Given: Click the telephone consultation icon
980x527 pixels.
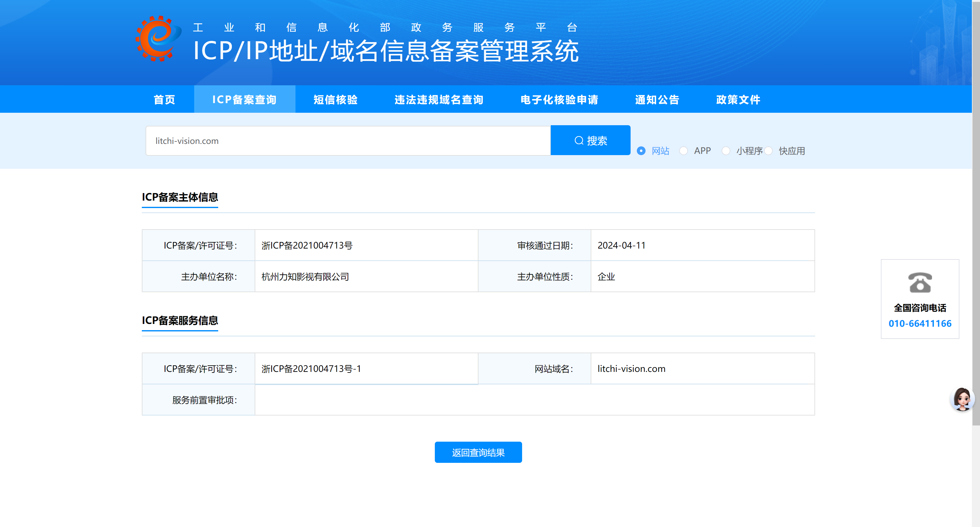Looking at the screenshot, I should pos(920,282).
